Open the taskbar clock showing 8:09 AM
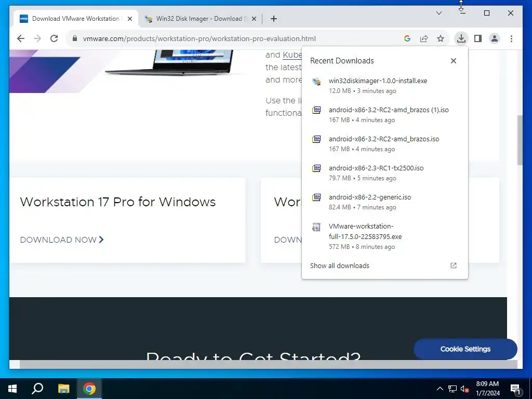This screenshot has height=399, width=532. [x=487, y=389]
